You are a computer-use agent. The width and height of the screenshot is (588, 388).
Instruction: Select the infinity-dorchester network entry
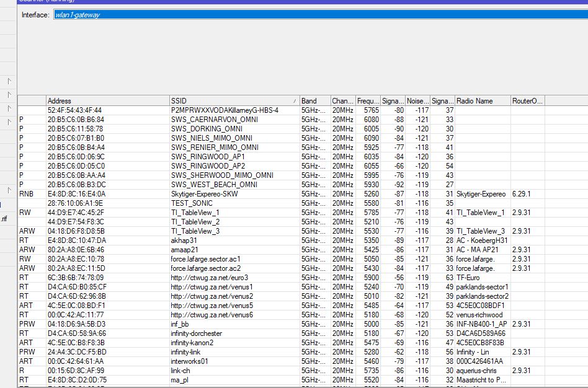196,333
